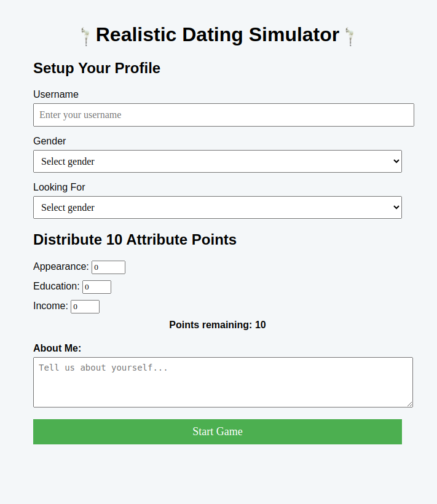Click the left wine glass icon in the title
Screen dimensions: 437x504
click(x=85, y=35)
